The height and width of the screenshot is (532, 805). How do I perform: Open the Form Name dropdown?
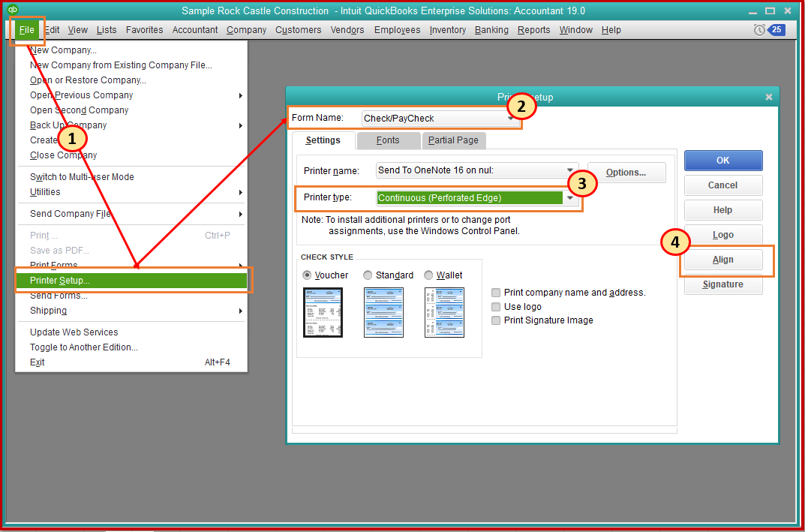click(x=440, y=118)
